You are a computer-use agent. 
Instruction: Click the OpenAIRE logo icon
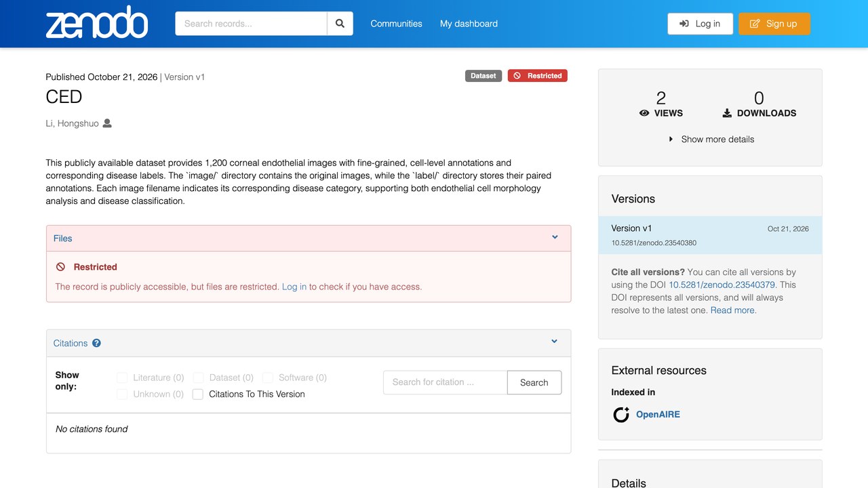coord(621,414)
